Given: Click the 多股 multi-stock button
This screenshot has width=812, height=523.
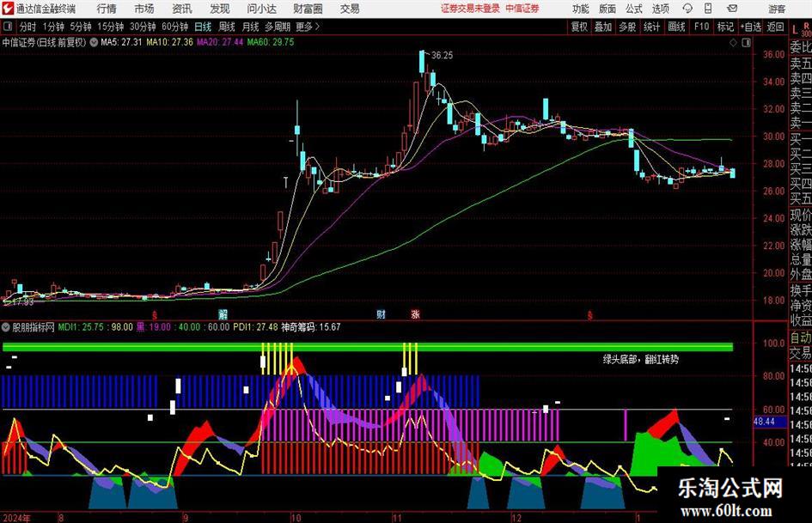Looking at the screenshot, I should pos(627,27).
